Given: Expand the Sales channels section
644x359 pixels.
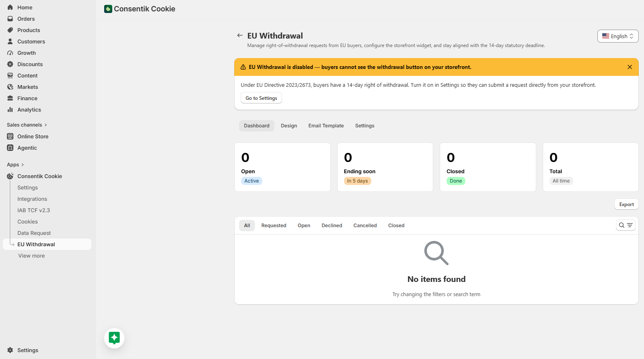Looking at the screenshot, I should click(27, 125).
